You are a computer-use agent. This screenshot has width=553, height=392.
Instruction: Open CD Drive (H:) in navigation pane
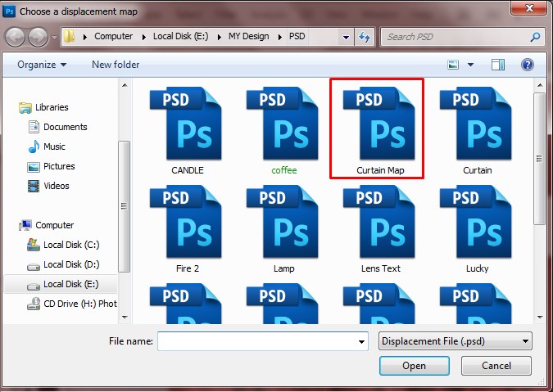point(72,304)
